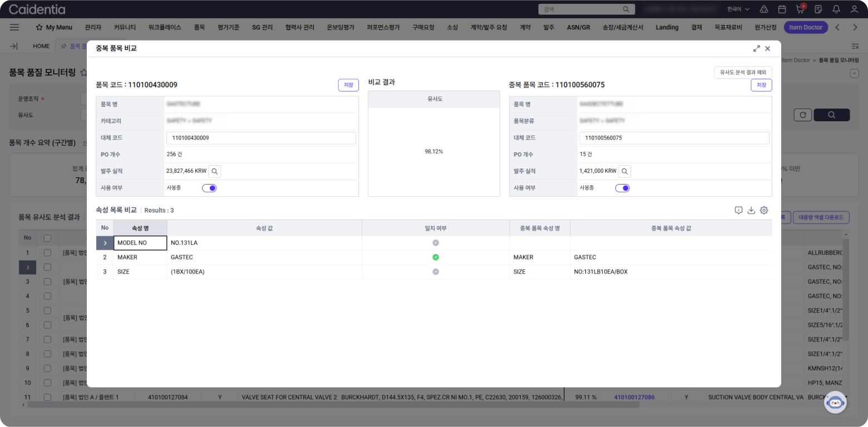The width and height of the screenshot is (868, 427).
Task: Expand the dialog to full screen
Action: click(756, 49)
